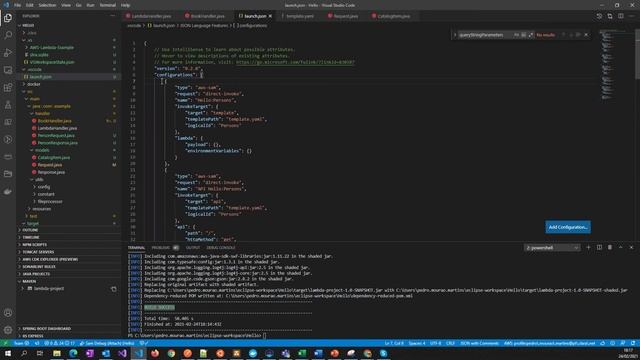Expand the OUTLINE section

tap(69, 230)
